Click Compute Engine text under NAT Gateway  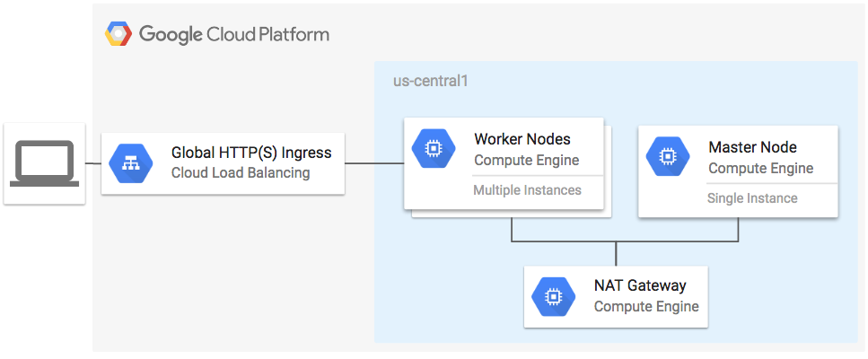pyautogui.click(x=646, y=306)
